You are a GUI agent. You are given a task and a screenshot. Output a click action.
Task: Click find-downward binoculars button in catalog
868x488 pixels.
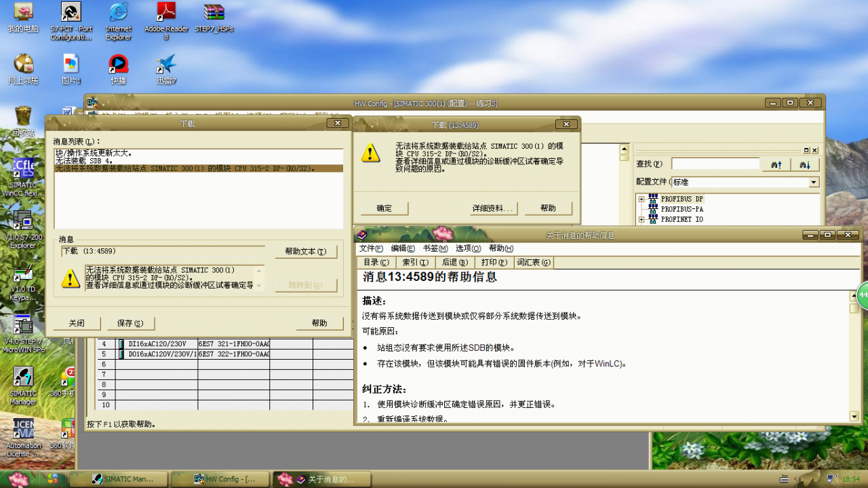[x=806, y=164]
